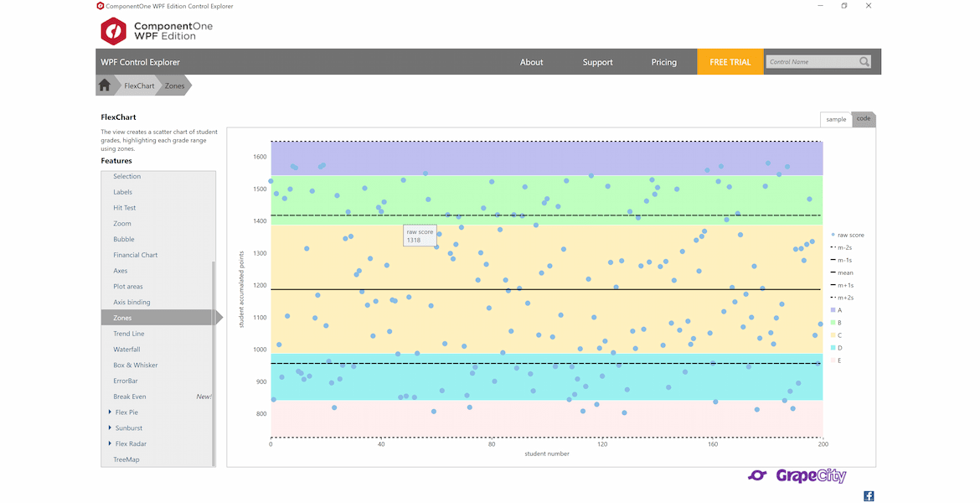The width and height of the screenshot is (980, 503).
Task: Click the student accumulated points axis title
Action: pyautogui.click(x=242, y=290)
